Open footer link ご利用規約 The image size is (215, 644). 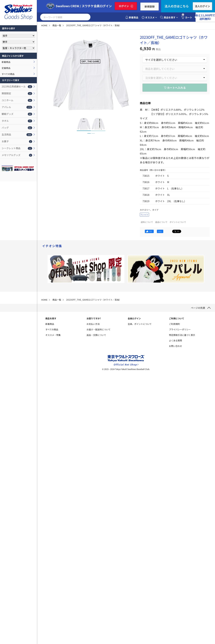click(174, 324)
